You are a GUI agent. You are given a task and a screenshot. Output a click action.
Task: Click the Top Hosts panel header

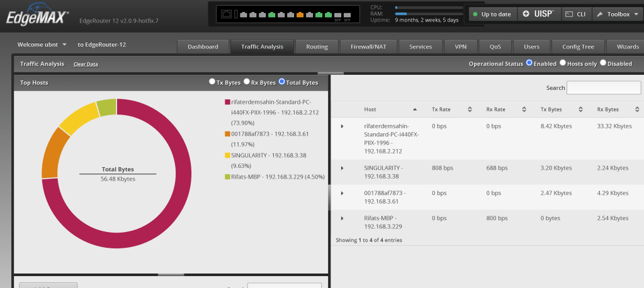[171, 82]
